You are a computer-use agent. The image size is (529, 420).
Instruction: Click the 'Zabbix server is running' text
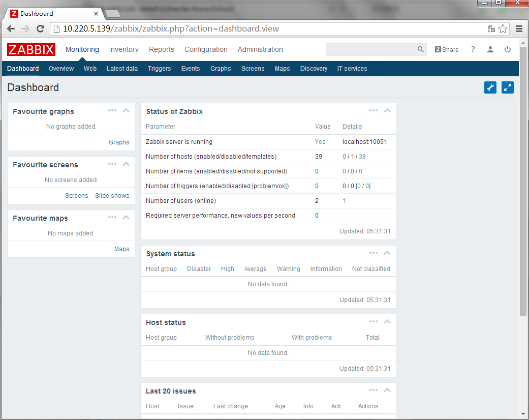pyautogui.click(x=179, y=142)
